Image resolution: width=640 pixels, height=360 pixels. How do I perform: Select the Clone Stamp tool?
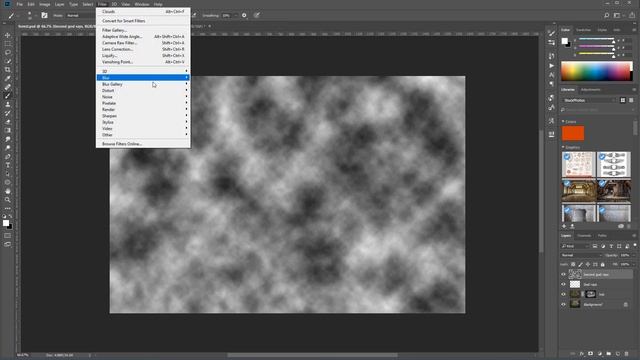pyautogui.click(x=7, y=104)
